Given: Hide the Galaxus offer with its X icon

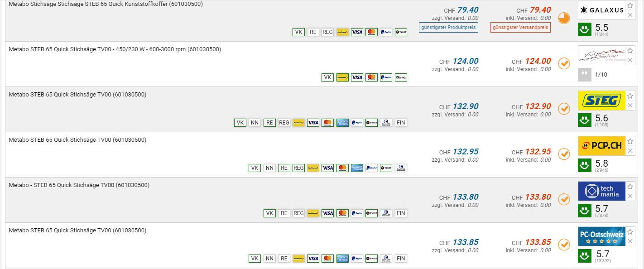Looking at the screenshot, I should (x=630, y=15).
